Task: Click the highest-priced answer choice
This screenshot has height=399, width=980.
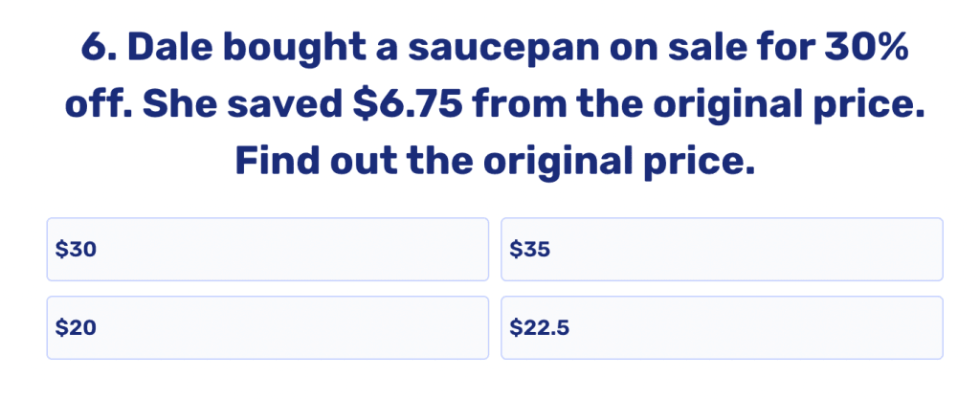Action: [722, 250]
